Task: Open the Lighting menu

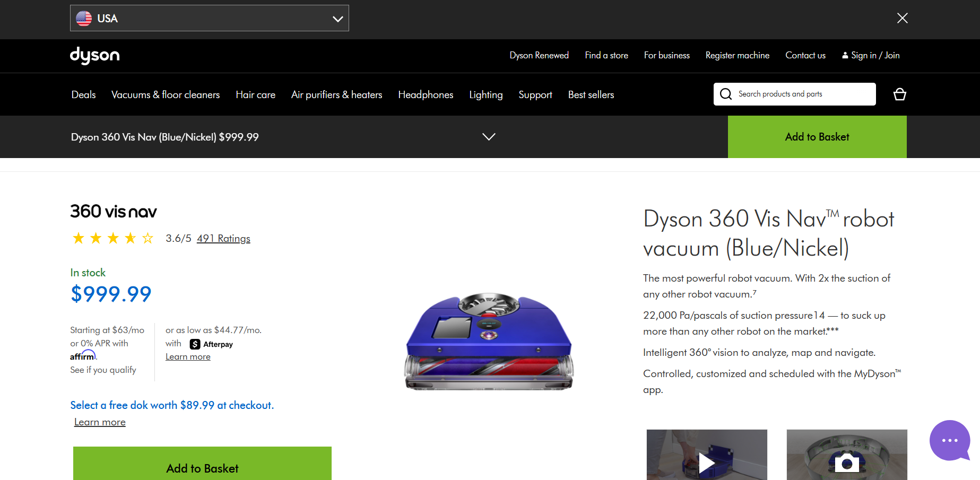Action: (x=486, y=94)
